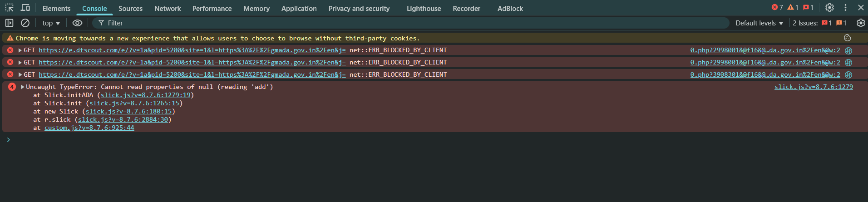
Task: Select first row's net::ERR_BLOCKED_BY_CLIENT text
Action: pos(398,50)
